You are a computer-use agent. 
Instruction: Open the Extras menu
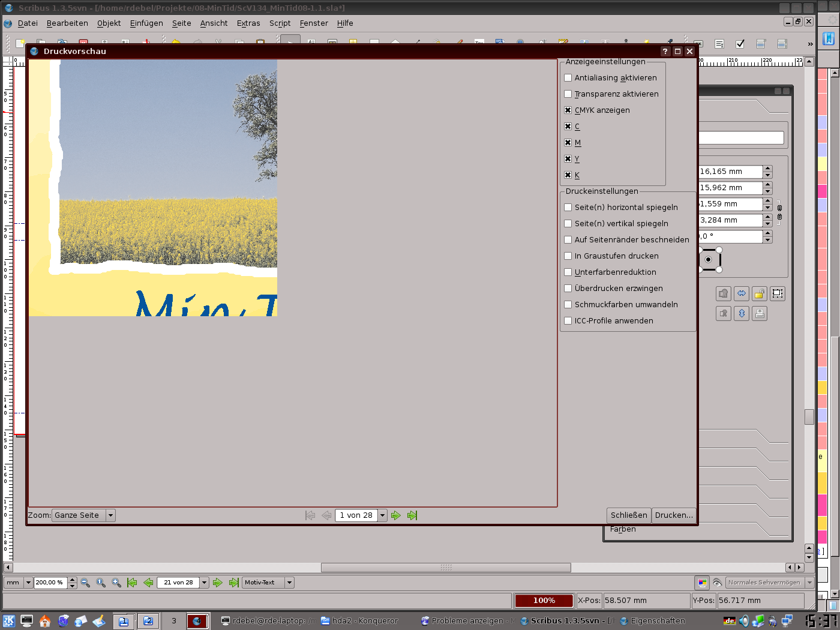[248, 23]
